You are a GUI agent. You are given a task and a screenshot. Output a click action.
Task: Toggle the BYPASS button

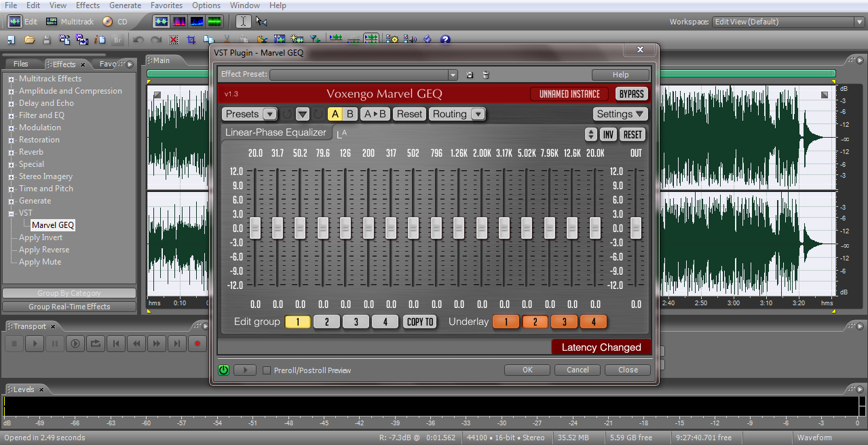631,94
